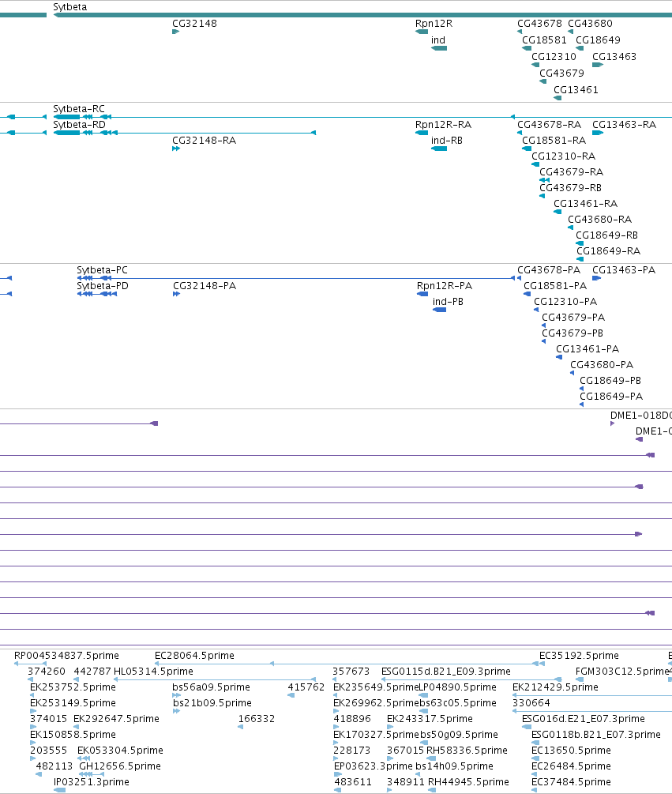Screen dimensions: 672x794
Task: Click the CG13461 gene label
Action: point(576,89)
